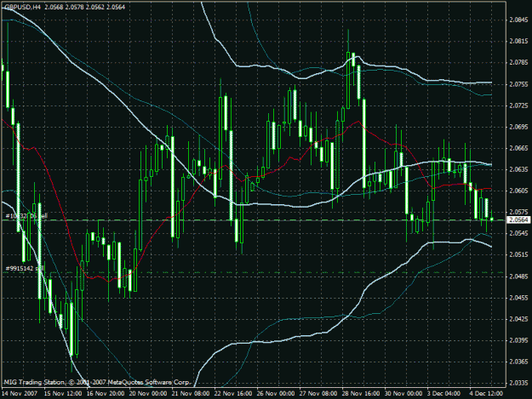Click the 2.0815 price axis label
532x399 pixels.
[518, 42]
